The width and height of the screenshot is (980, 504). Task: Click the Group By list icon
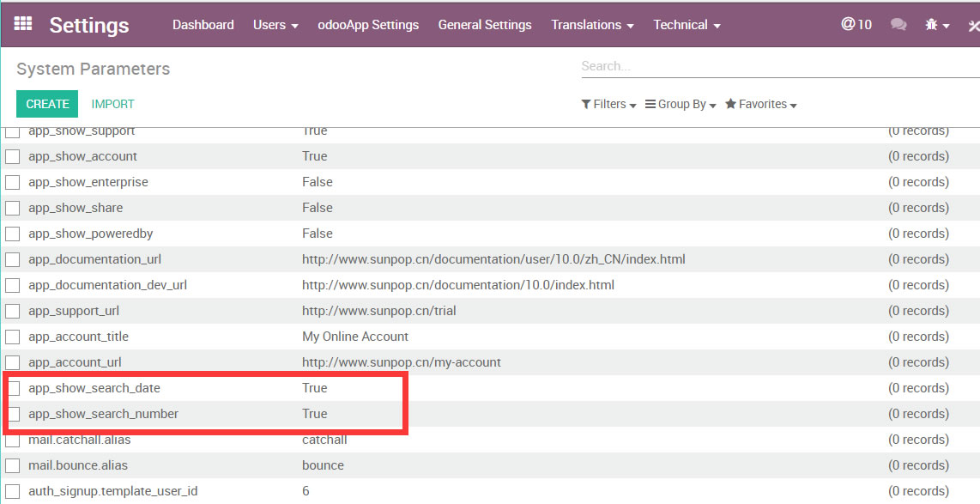(650, 104)
